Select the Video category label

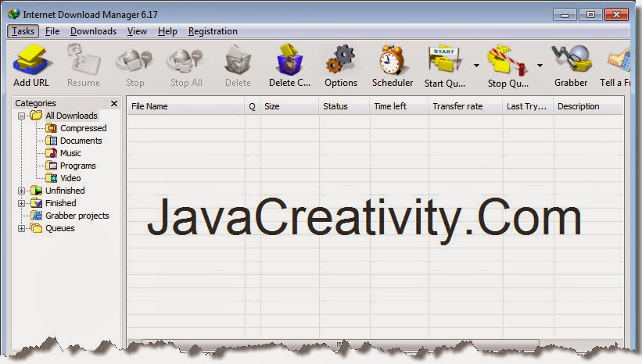pos(70,178)
